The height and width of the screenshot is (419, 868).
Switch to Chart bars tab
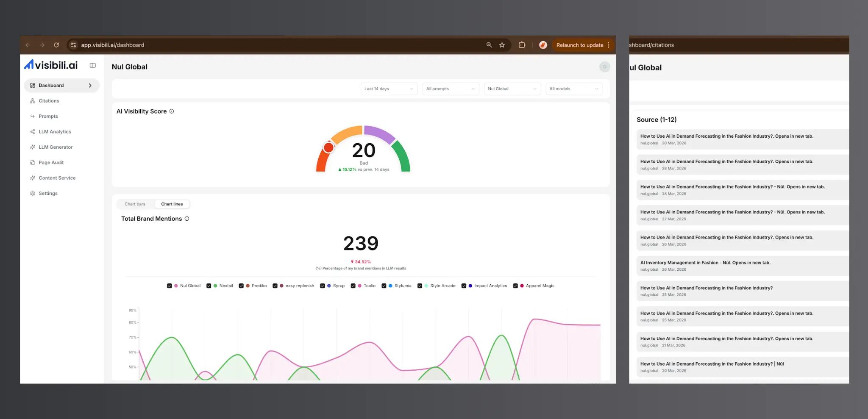tap(135, 204)
